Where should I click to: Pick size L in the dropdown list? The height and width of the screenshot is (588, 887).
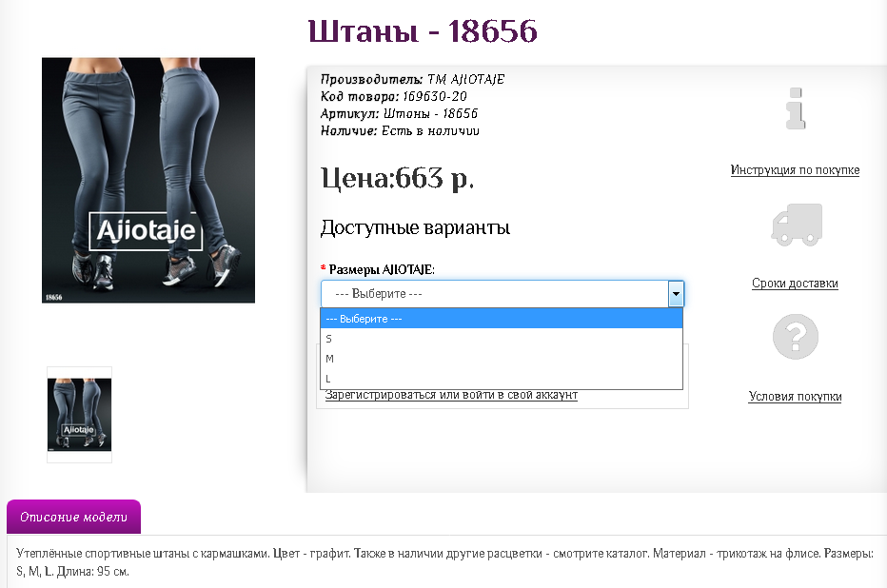coord(501,379)
